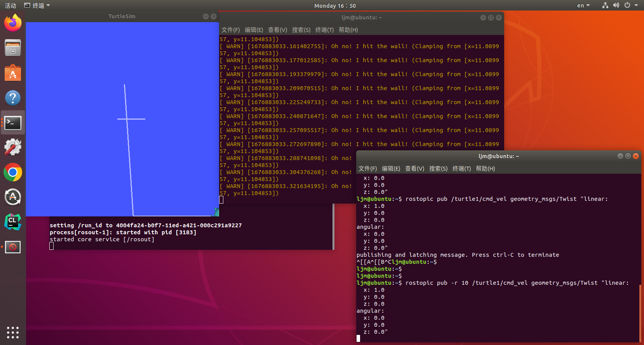Click the 'rostopic pub -r 10' command line

[x=493, y=283]
